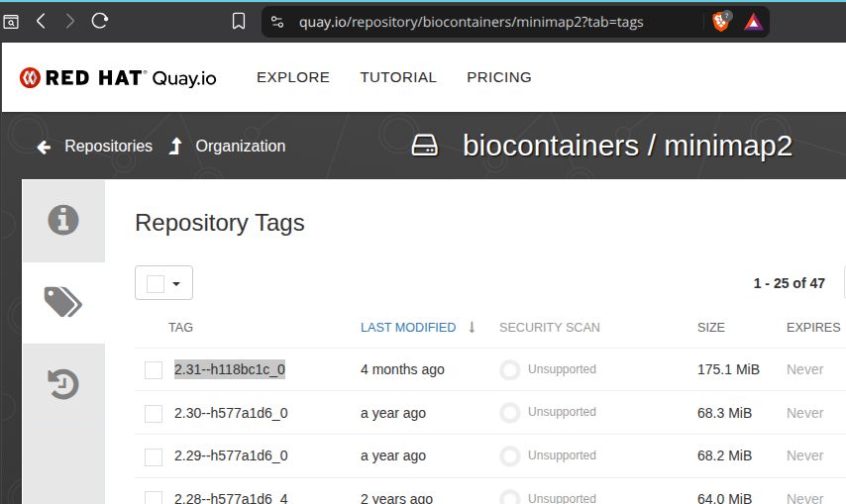
Task: Open the EXPLORE menu
Action: [x=293, y=77]
